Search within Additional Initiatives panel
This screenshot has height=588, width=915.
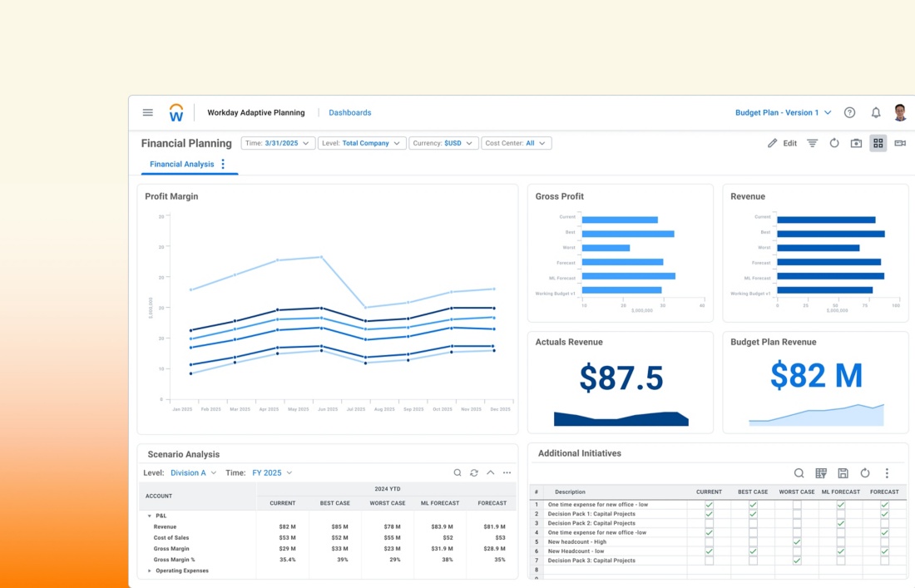click(x=799, y=473)
